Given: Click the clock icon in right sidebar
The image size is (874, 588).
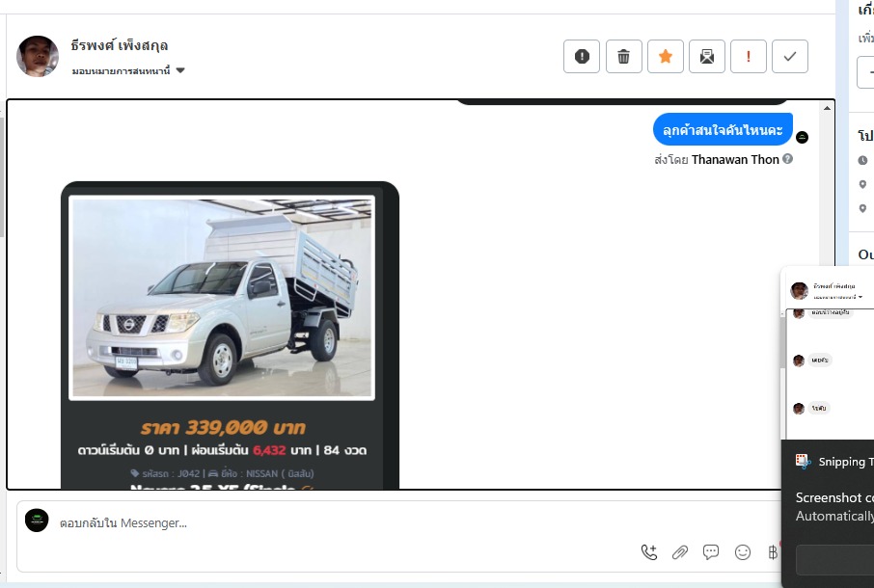Looking at the screenshot, I should (x=862, y=160).
